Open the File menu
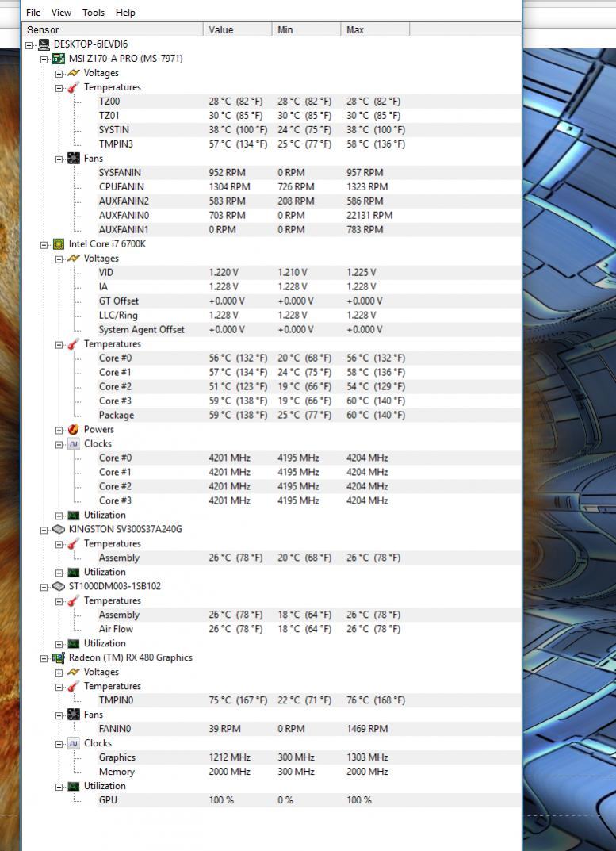This screenshot has height=851, width=616. click(x=33, y=12)
